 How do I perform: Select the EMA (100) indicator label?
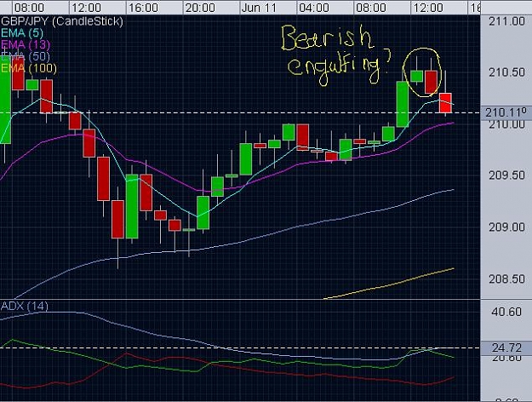point(29,68)
